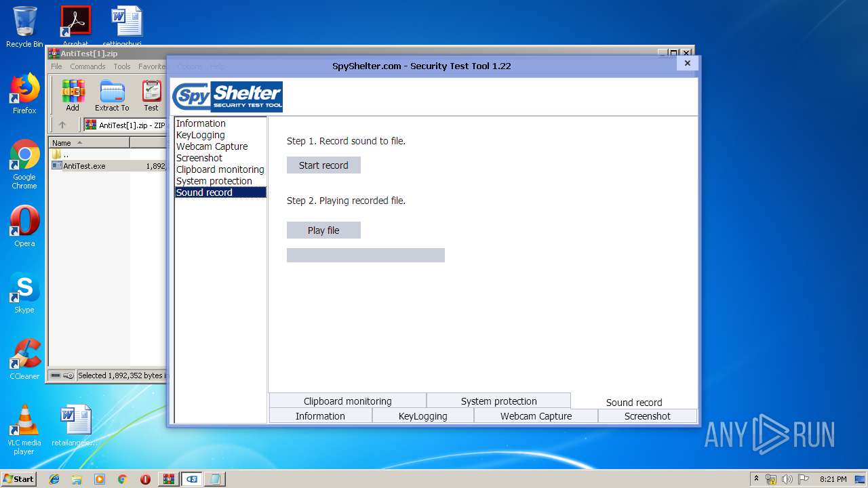Open the WinRAR File menu
Screen dimensions: 868x488
[56, 66]
